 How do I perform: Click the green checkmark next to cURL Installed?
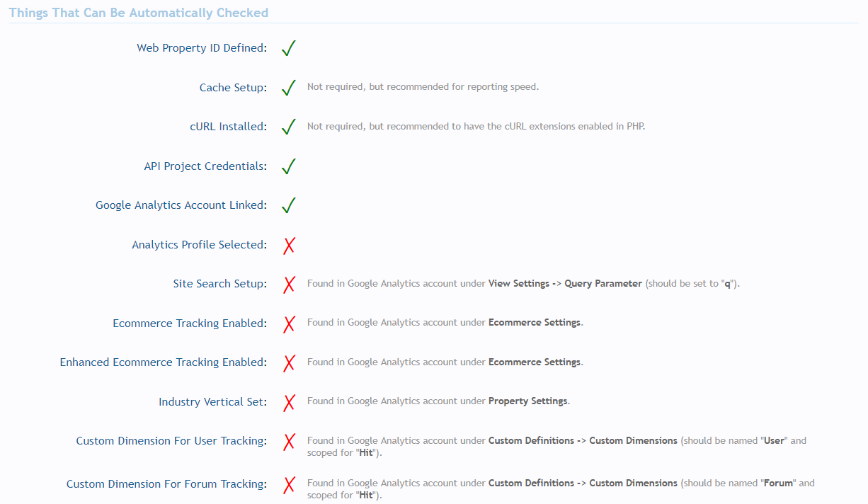(x=288, y=127)
